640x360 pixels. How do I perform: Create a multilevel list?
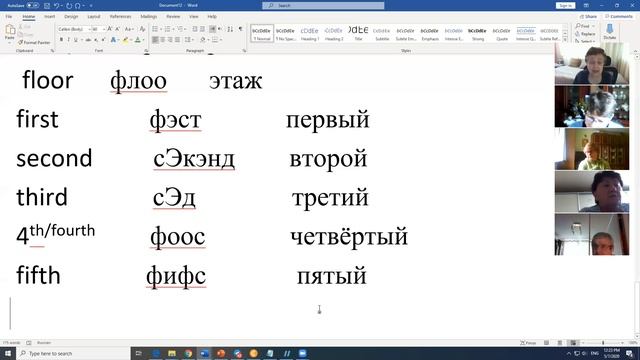[180, 29]
